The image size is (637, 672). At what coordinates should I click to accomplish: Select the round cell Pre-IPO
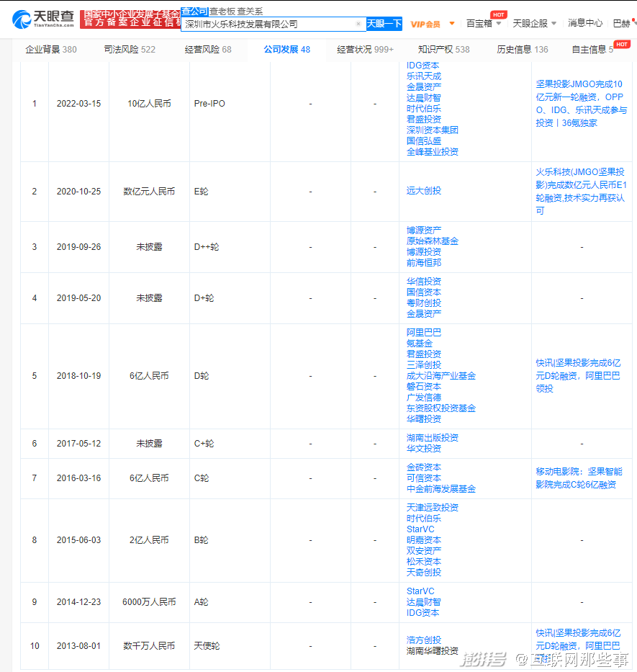[209, 104]
